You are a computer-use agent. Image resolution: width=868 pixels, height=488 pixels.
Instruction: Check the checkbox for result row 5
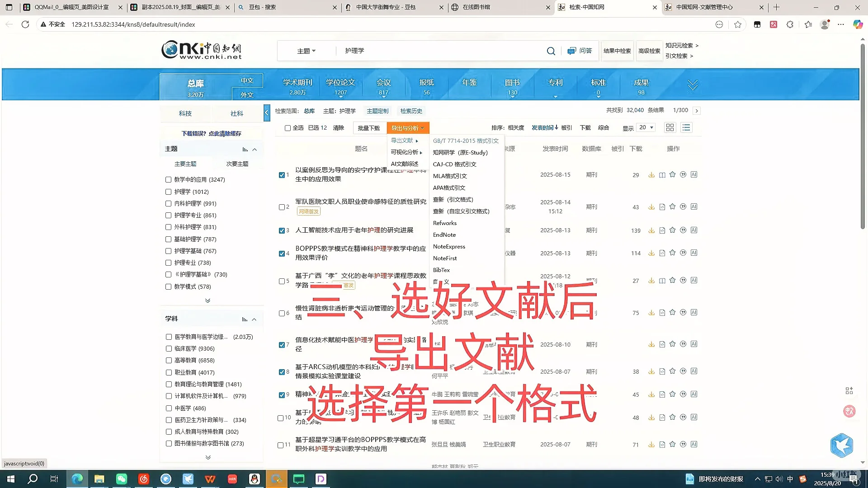[281, 281]
